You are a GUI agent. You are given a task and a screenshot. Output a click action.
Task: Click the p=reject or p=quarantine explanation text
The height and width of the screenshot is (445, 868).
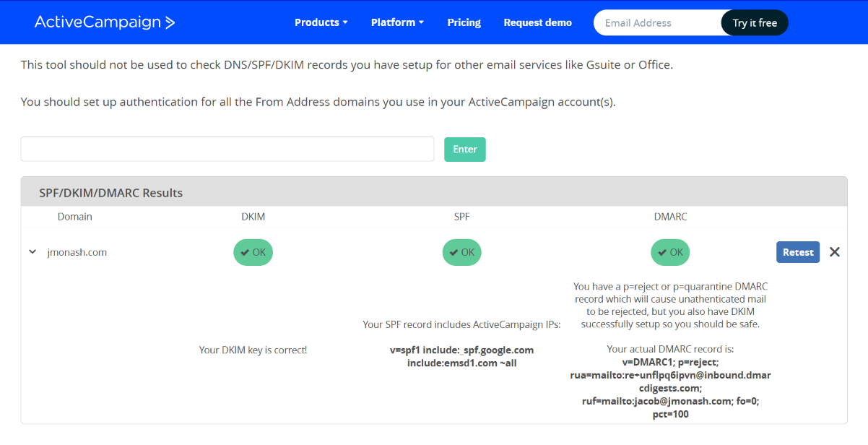670,306
